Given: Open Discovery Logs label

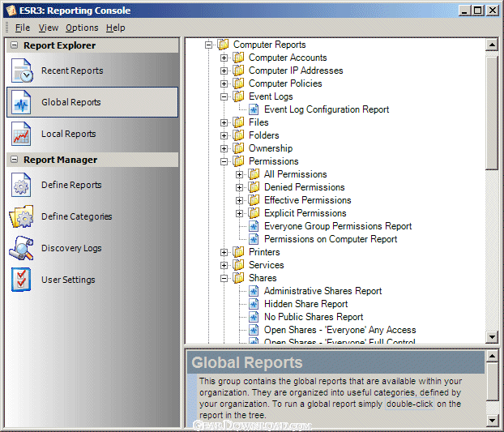Looking at the screenshot, I should point(71,249).
